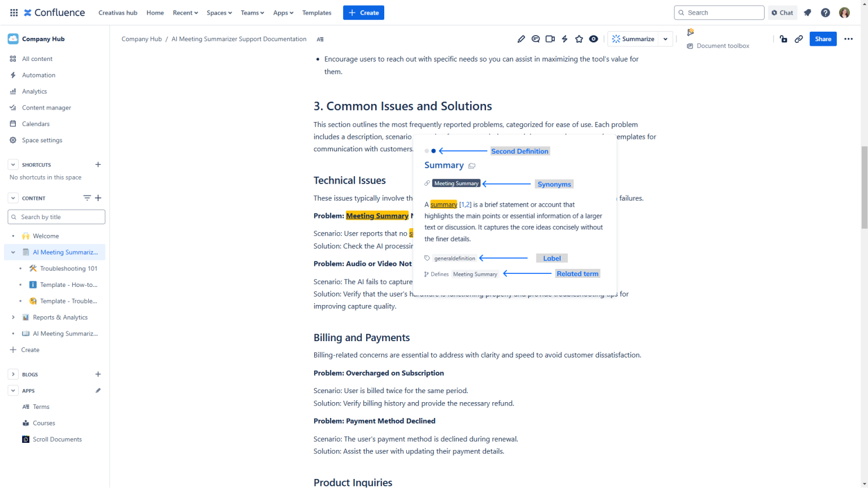Start a video using the camera icon
Image resolution: width=868 pixels, height=488 pixels.
coord(550,38)
